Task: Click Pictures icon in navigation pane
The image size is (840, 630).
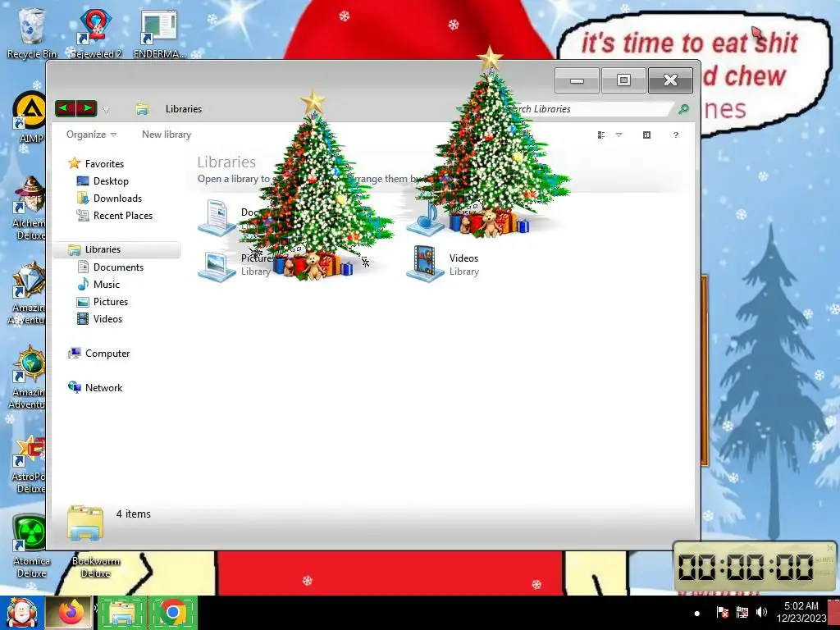Action: 83,302
